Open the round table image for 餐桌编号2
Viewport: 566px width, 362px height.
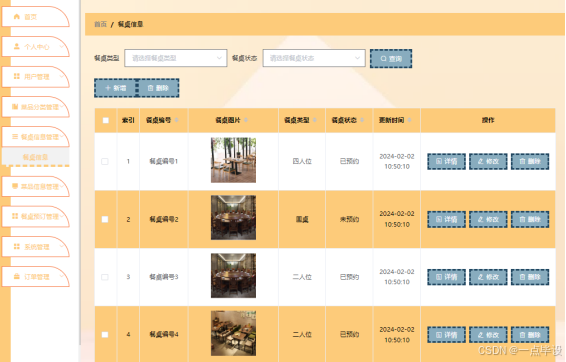click(233, 218)
